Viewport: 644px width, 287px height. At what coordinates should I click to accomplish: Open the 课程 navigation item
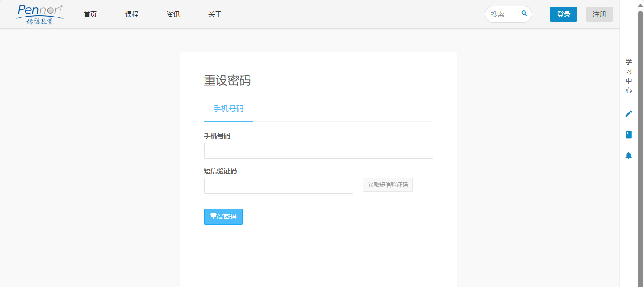point(132,14)
